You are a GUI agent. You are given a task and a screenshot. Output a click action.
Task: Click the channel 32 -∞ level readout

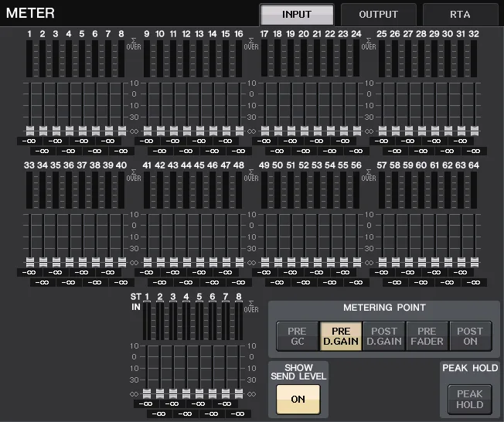(473, 151)
